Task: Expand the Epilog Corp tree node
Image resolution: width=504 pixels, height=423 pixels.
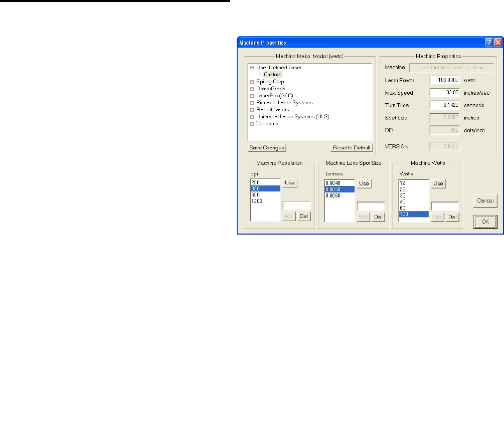Action: tap(252, 82)
